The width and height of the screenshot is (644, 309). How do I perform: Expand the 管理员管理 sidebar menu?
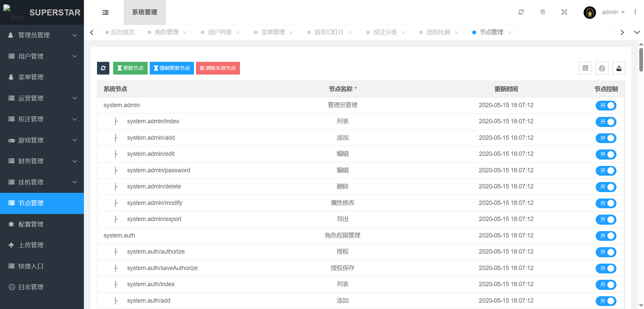[42, 35]
